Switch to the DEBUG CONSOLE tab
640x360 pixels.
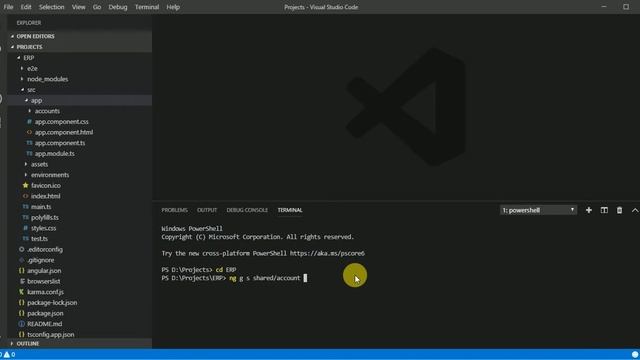coord(247,210)
